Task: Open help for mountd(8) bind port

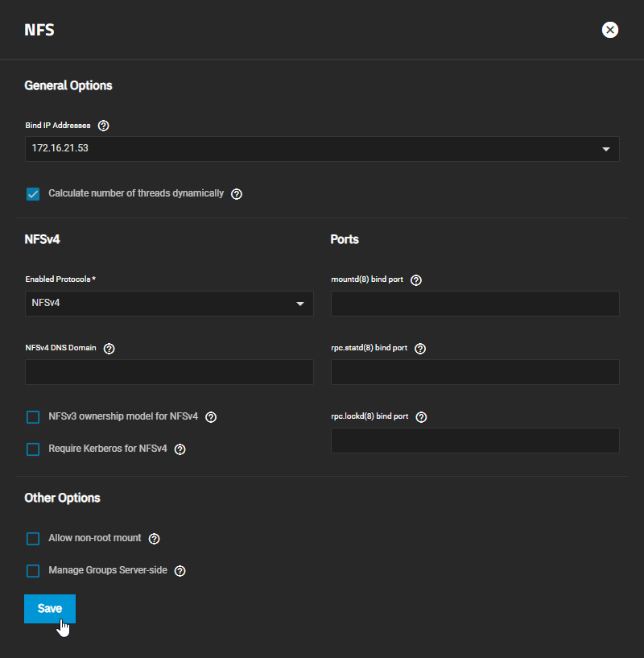Action: point(415,279)
